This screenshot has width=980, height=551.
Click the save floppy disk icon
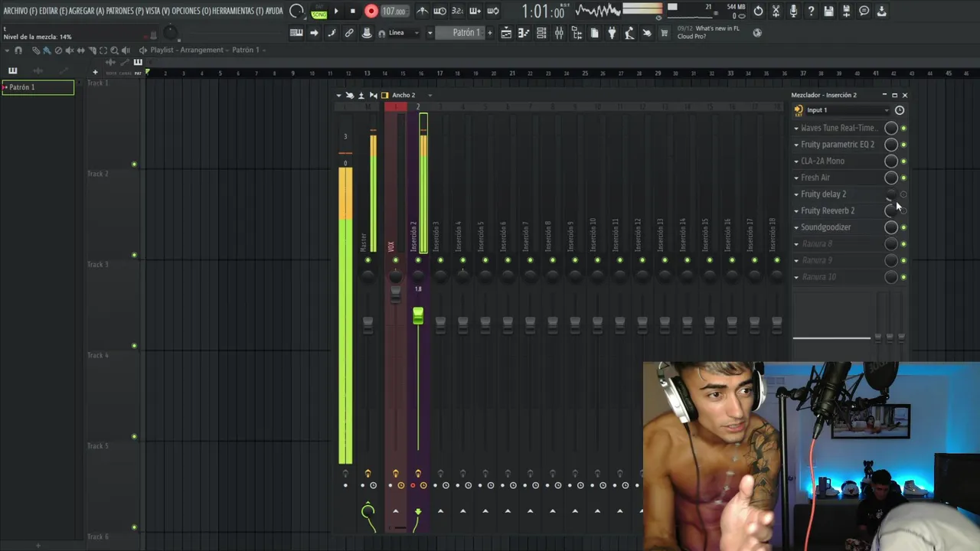point(828,11)
